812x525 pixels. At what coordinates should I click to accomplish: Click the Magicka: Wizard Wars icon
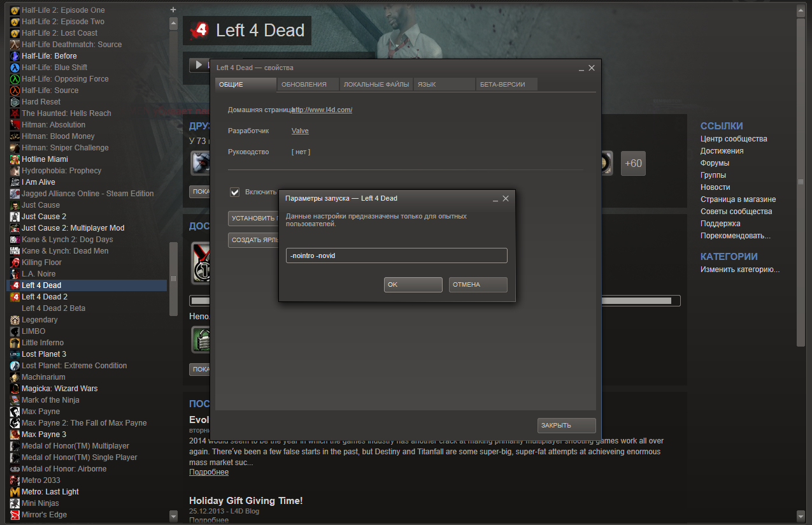(x=15, y=389)
